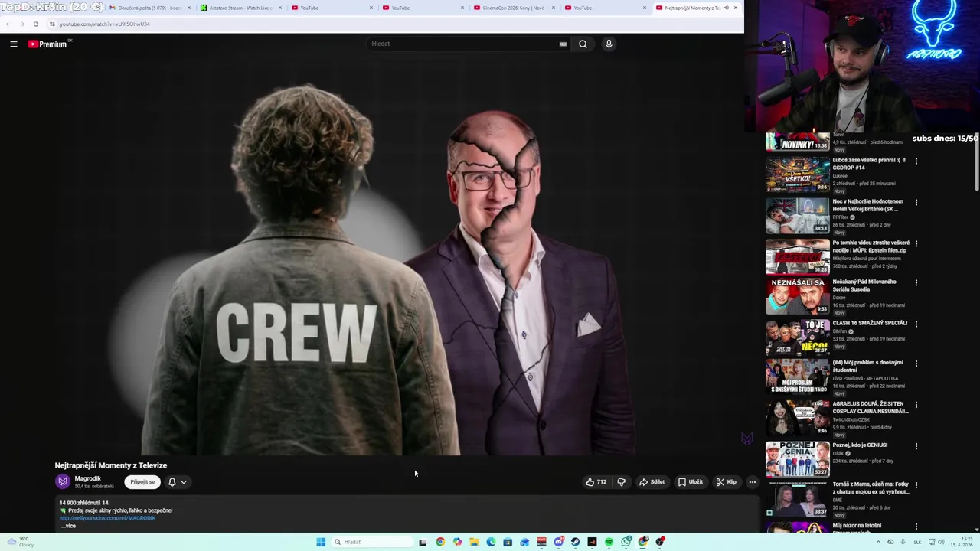Go to YouTube Premium home logo
The height and width of the screenshot is (551, 980).
point(47,44)
